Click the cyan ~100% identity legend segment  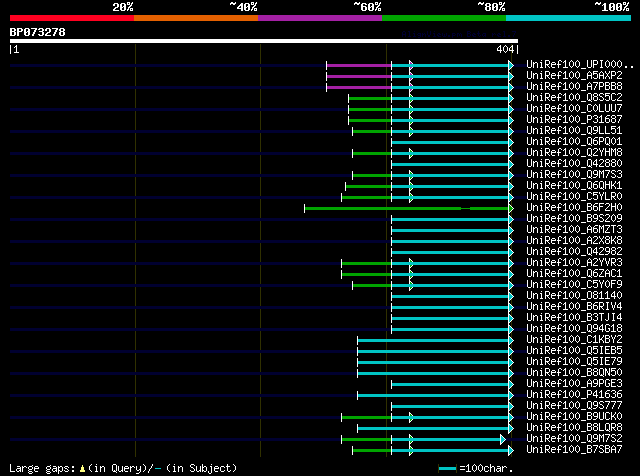(568, 18)
